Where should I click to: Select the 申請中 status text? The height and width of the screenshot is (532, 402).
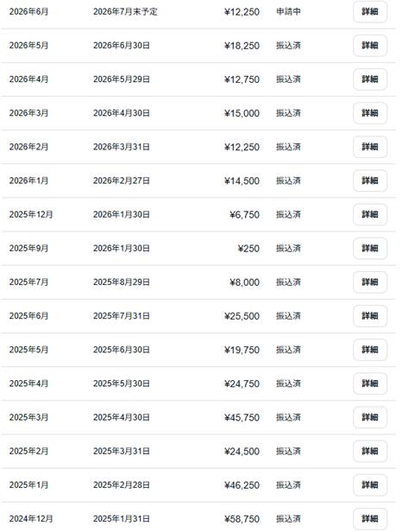(288, 12)
